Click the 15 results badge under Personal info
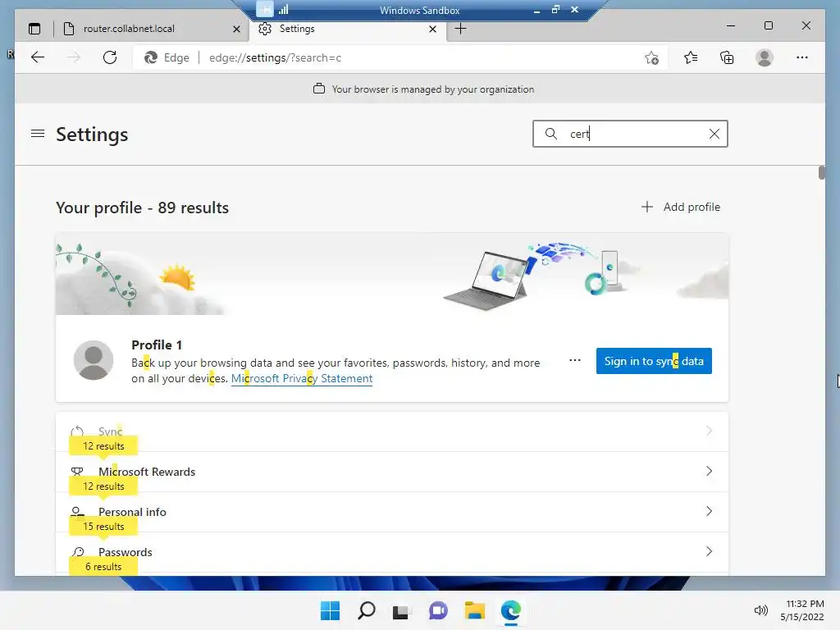This screenshot has width=840, height=630. (103, 527)
